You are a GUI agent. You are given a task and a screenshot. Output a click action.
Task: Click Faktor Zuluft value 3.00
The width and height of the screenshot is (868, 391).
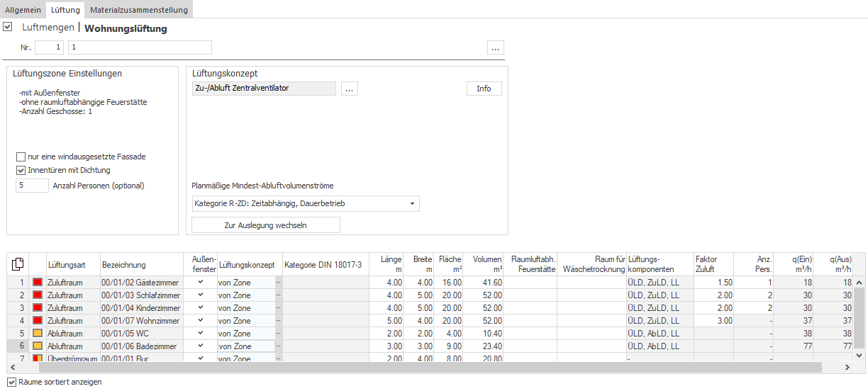pos(714,320)
